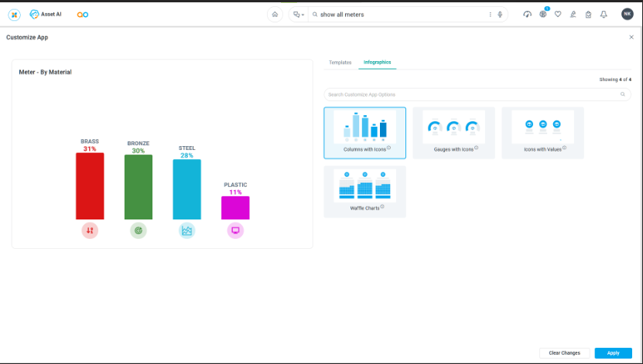Click the Asset AI logo
The height and width of the screenshot is (364, 643).
click(45, 15)
